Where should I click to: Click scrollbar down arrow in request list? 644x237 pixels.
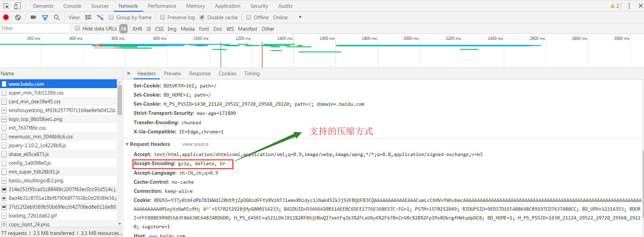pos(120,224)
